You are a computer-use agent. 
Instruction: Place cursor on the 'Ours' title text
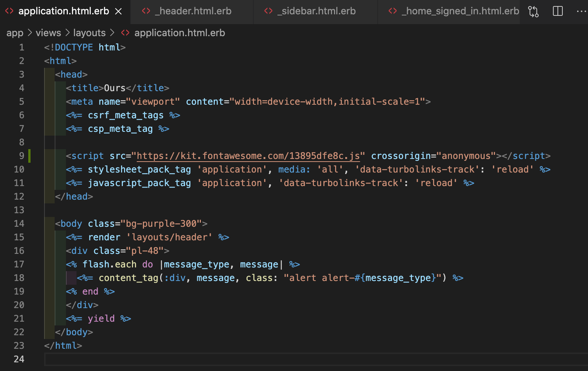coord(115,88)
